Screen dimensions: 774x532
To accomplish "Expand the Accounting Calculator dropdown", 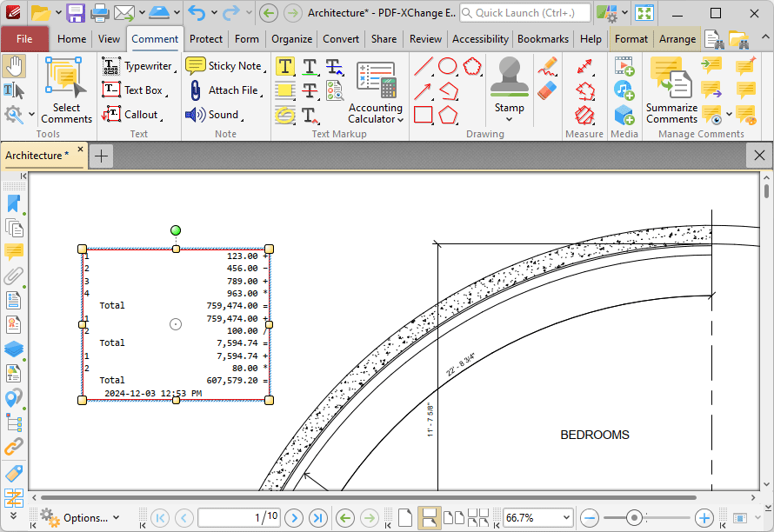I will (x=400, y=119).
